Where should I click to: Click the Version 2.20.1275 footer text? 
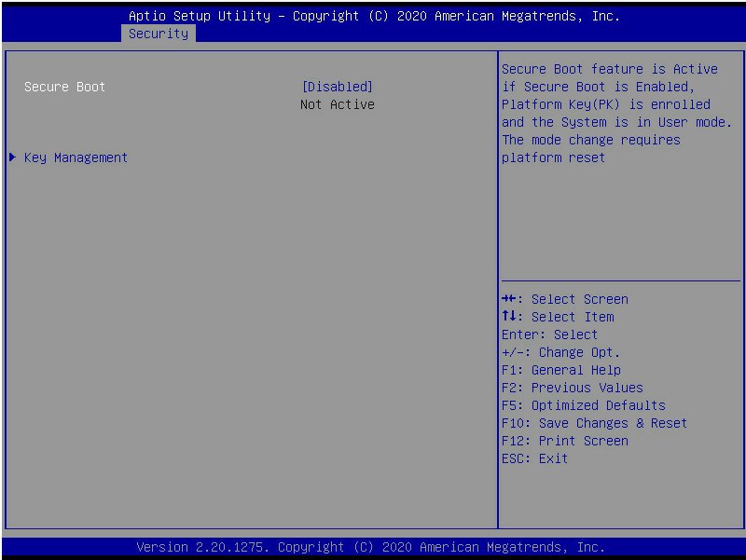tap(370, 547)
